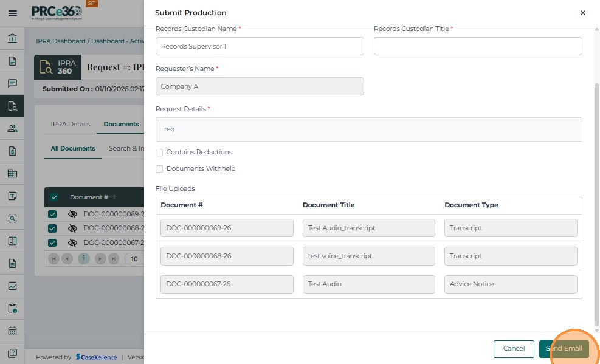Image resolution: width=600 pixels, height=364 pixels.
Task: Sort by Document # column arrow
Action: coord(114,197)
